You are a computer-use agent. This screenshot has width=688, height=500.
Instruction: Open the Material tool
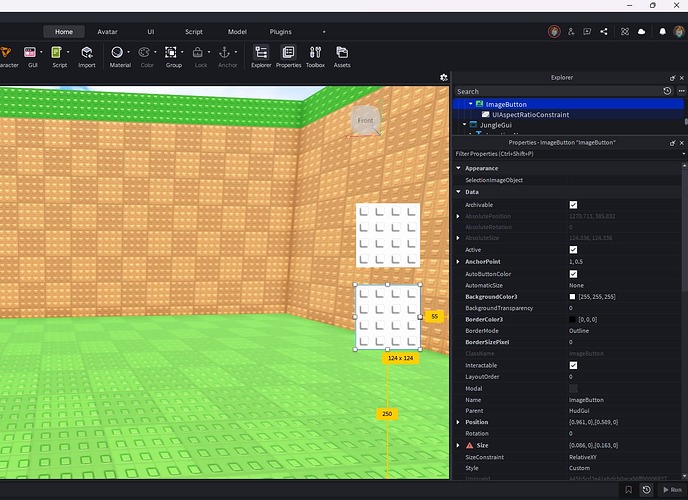pos(117,53)
